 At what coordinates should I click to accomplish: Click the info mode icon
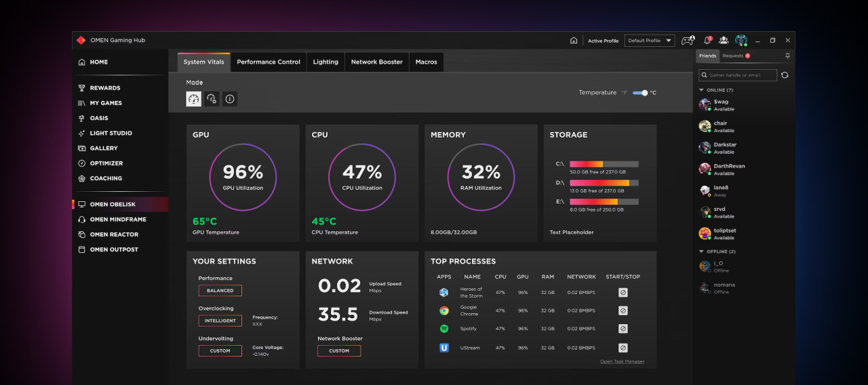click(x=230, y=99)
